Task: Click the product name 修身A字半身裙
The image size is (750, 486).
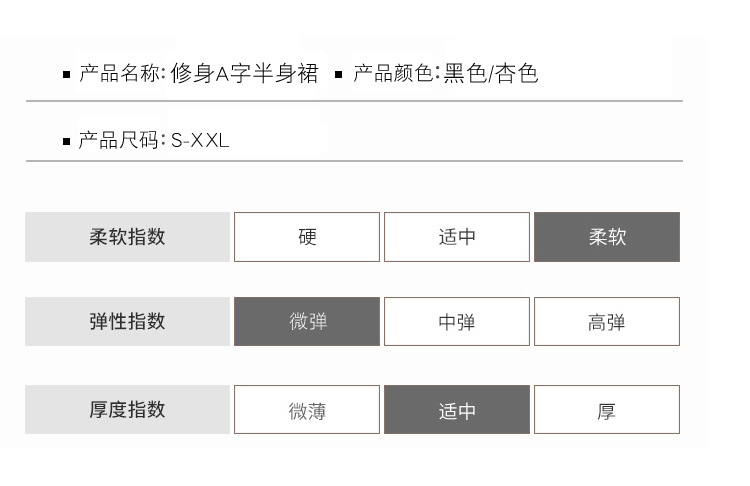Action: tap(245, 74)
